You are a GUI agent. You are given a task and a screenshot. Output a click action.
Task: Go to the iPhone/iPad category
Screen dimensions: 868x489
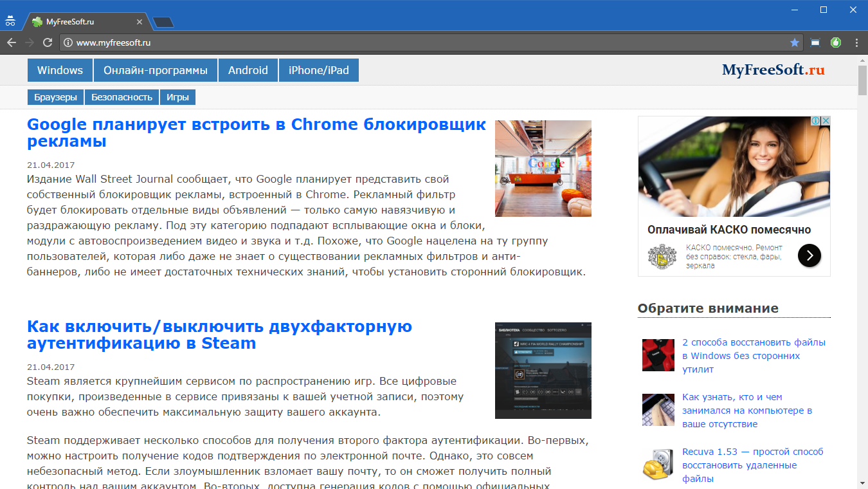coord(318,70)
